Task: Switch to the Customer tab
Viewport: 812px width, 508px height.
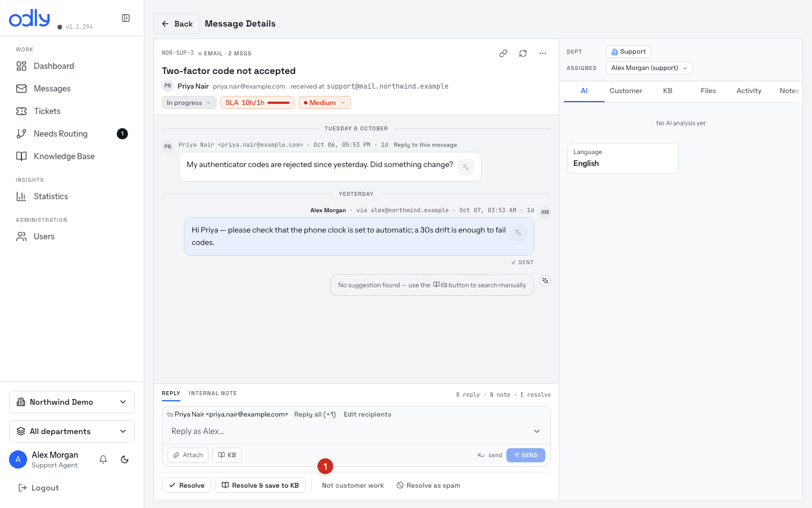Action: (626, 91)
